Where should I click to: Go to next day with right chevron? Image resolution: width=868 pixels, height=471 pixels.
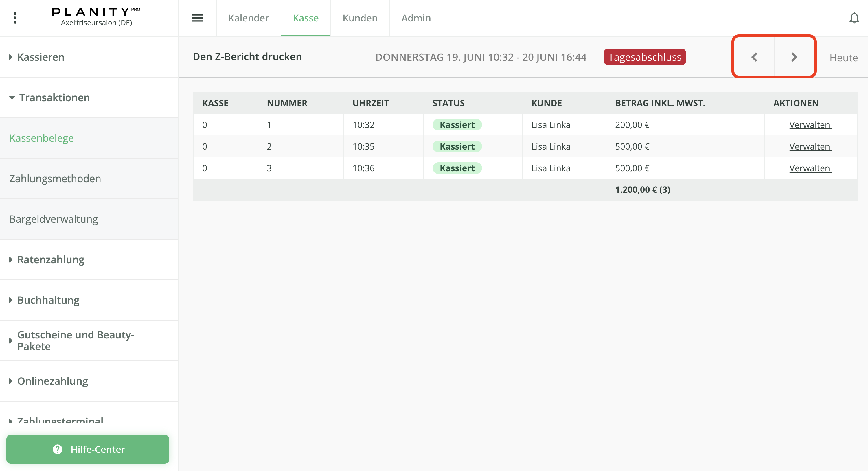point(794,57)
